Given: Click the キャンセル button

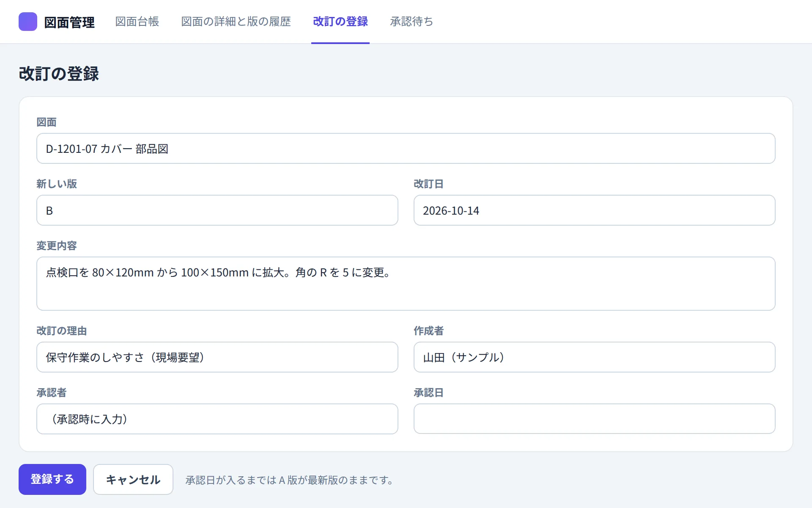Looking at the screenshot, I should tap(133, 479).
